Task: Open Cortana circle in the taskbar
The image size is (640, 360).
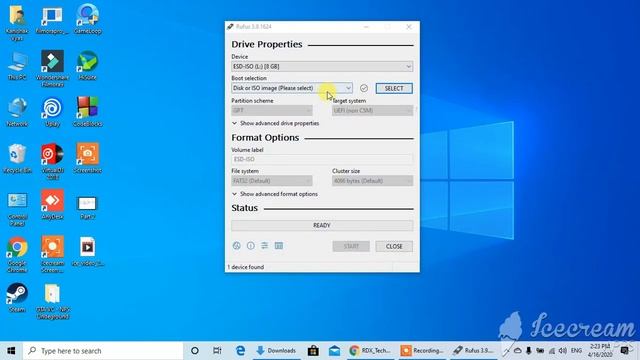Action: [195, 351]
